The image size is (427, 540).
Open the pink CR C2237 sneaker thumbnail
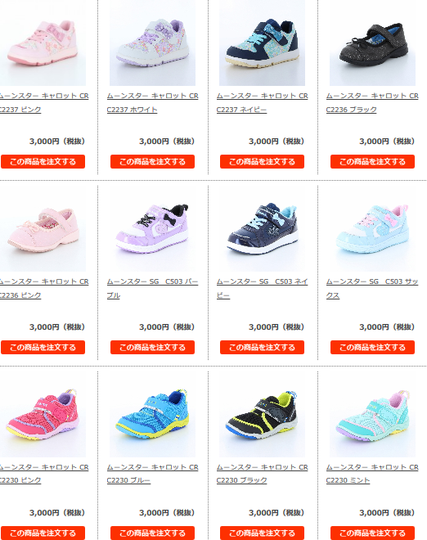coord(43,43)
